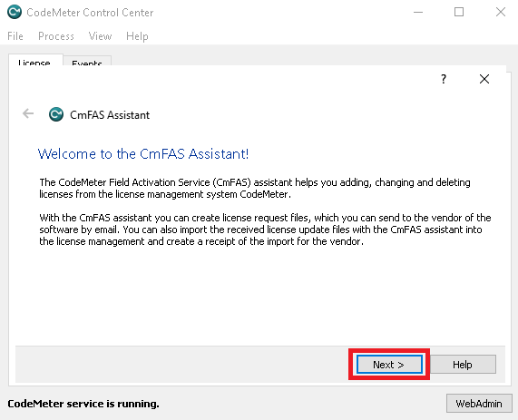Click the 'Welcome to the CmFAS Assistant!' heading
This screenshot has height=420, width=518.
[143, 154]
